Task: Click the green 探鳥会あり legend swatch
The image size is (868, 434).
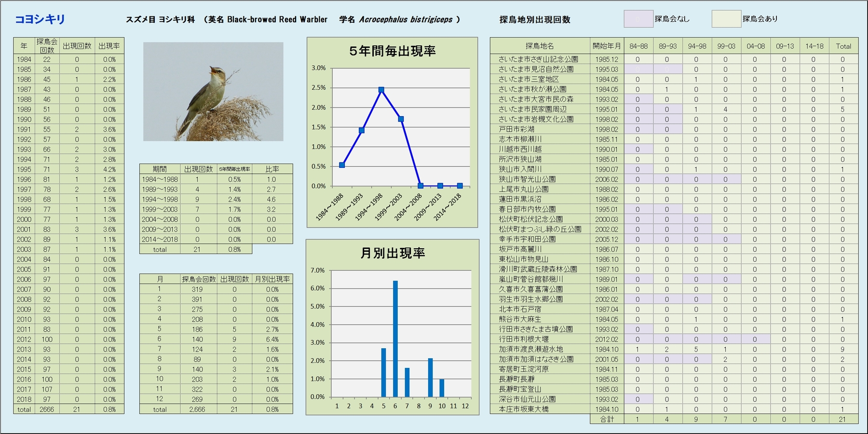Action: pos(726,19)
